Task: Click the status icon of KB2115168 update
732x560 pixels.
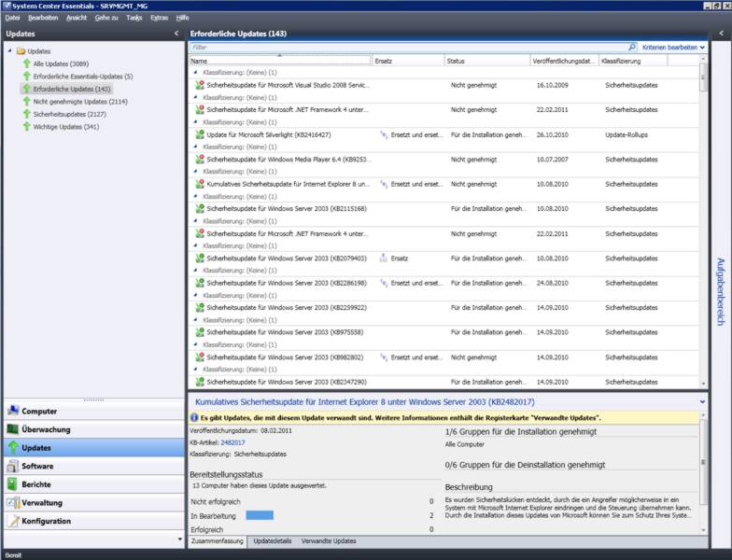Action: coord(200,209)
